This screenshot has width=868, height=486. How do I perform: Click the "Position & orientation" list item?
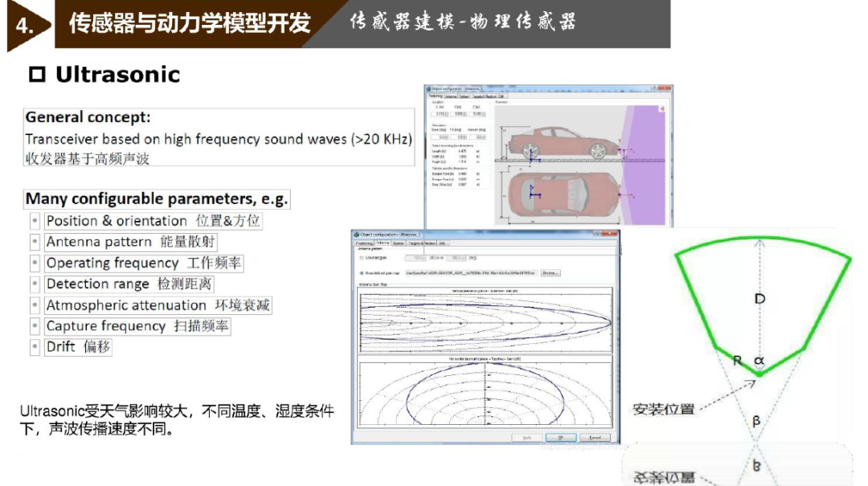[153, 221]
